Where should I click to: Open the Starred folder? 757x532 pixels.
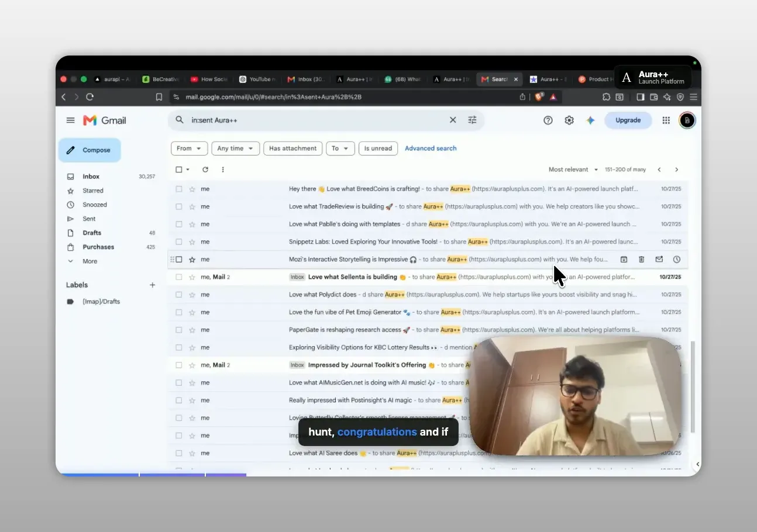tap(92, 191)
